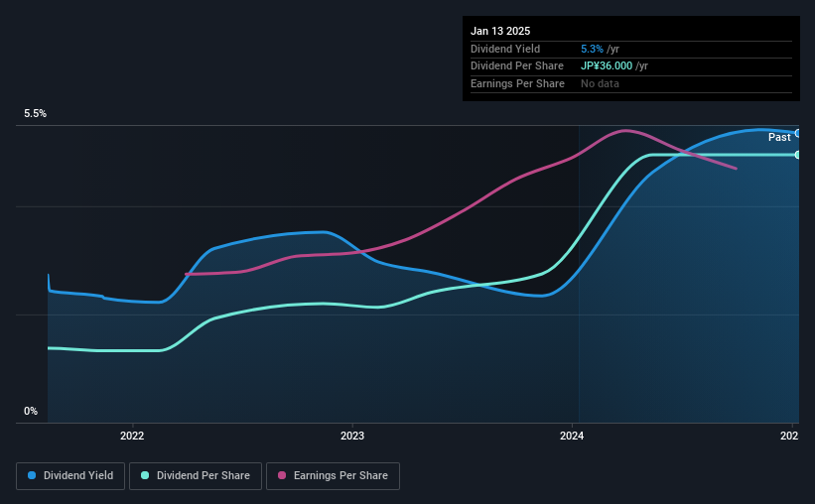Click the blue Dividend Yield legend dot
This screenshot has width=815, height=504.
32,475
